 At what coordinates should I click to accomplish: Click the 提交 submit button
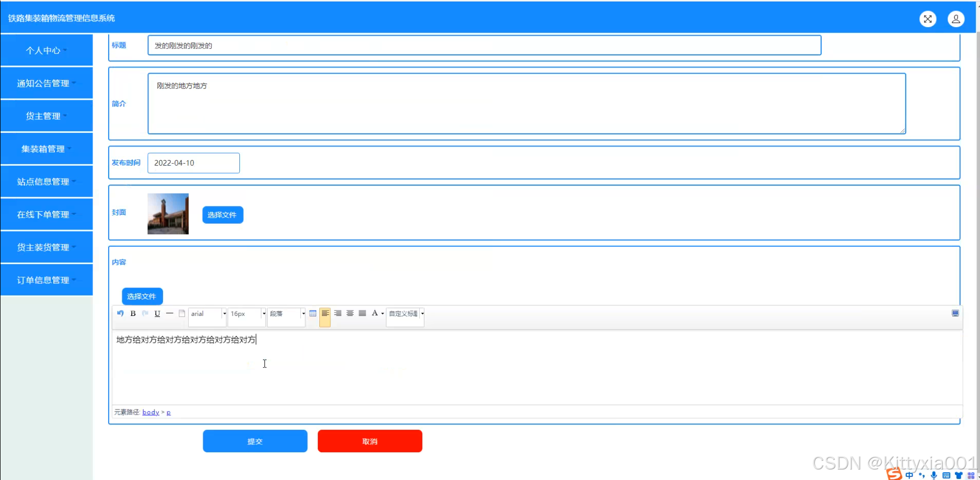coord(255,441)
